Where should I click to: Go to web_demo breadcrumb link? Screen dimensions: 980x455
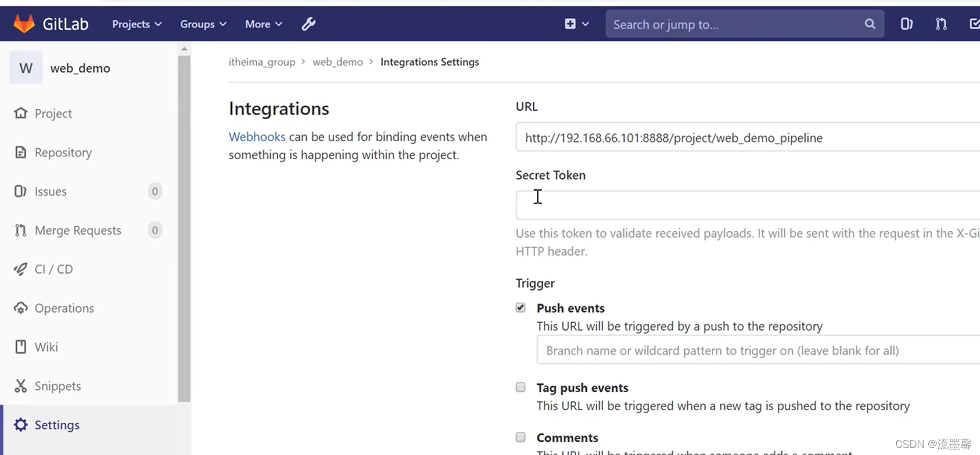tap(338, 62)
